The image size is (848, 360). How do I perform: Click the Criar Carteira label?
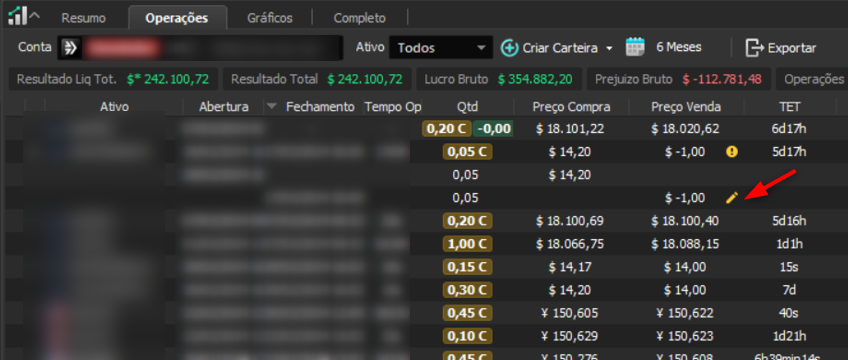(560, 48)
